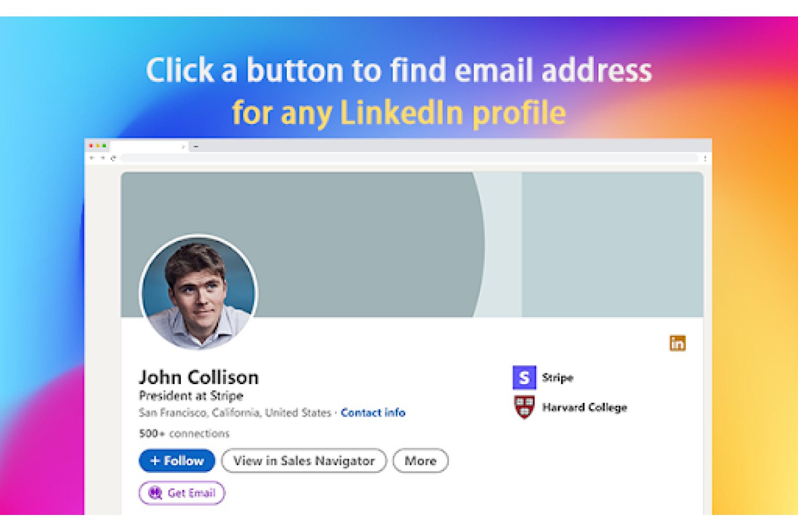Click the magnifier icon in Get Email
798x532 pixels.
[x=155, y=493]
